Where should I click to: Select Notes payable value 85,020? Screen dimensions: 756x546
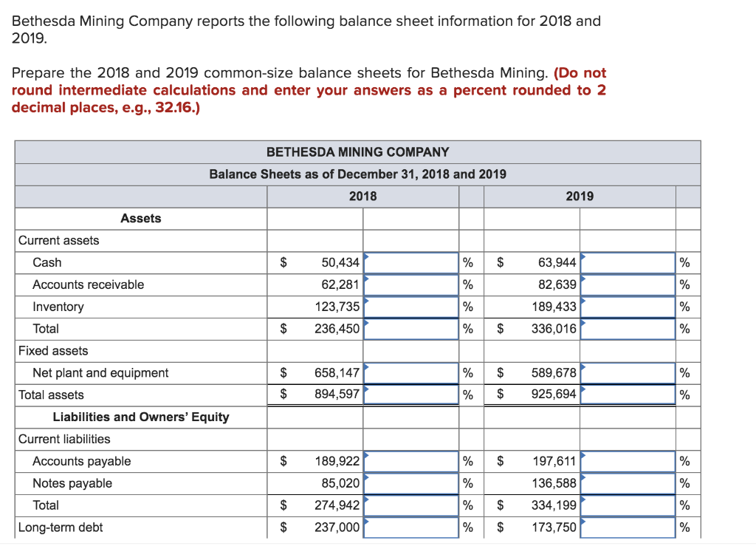pos(340,484)
